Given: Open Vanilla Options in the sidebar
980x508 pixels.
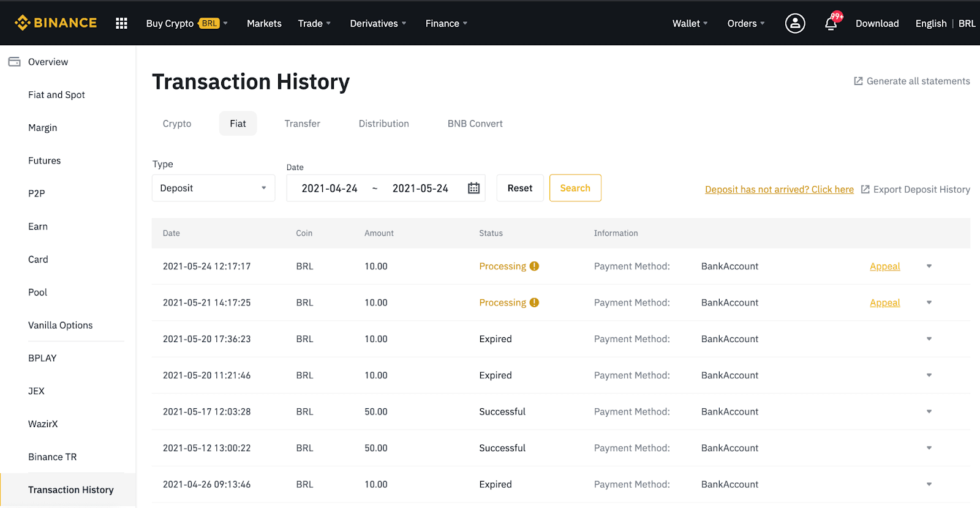Looking at the screenshot, I should tap(60, 325).
